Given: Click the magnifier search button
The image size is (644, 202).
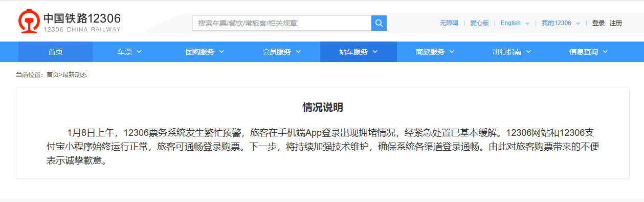Looking at the screenshot, I should [379, 23].
